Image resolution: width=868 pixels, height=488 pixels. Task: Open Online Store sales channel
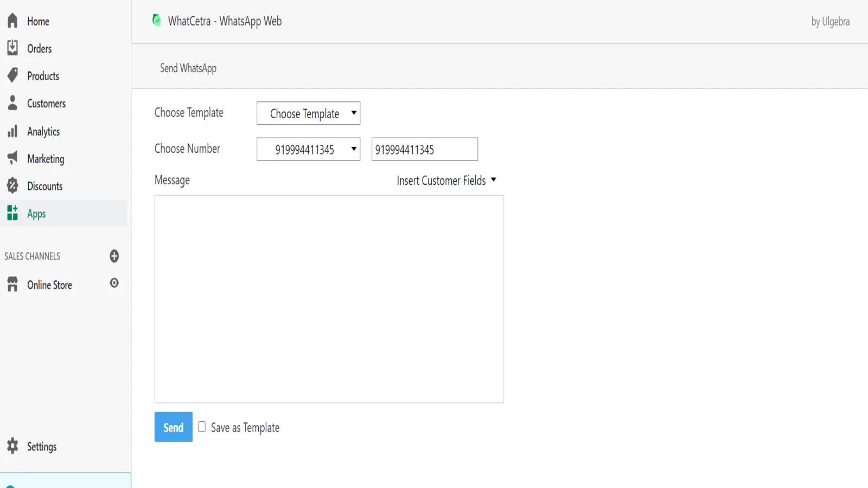tap(49, 285)
